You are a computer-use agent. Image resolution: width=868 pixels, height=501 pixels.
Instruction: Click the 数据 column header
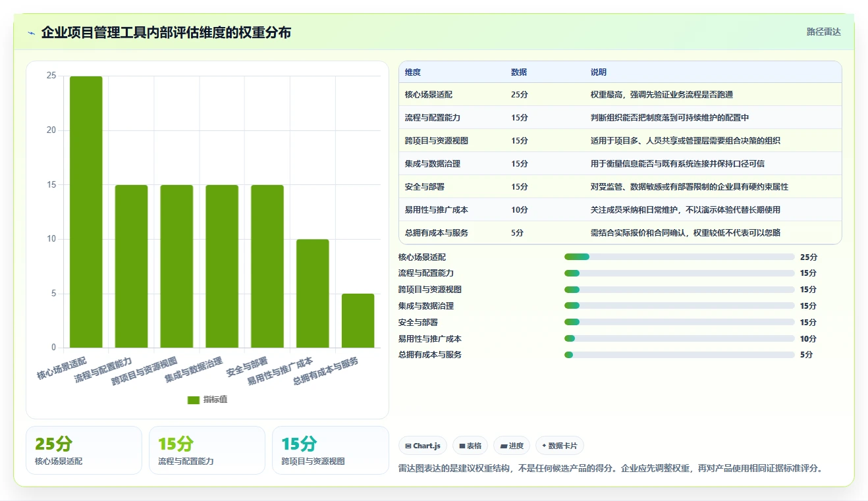[519, 72]
